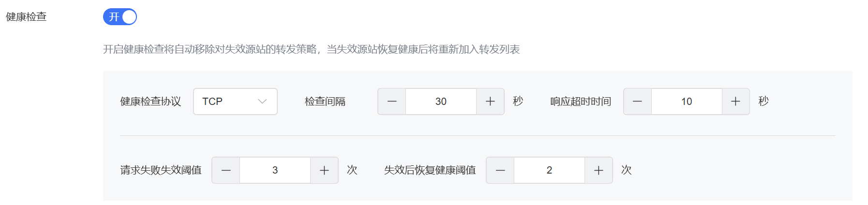The height and width of the screenshot is (205, 868).
Task: Click the 失效后恢复健康阈值 label text
Action: tap(430, 170)
